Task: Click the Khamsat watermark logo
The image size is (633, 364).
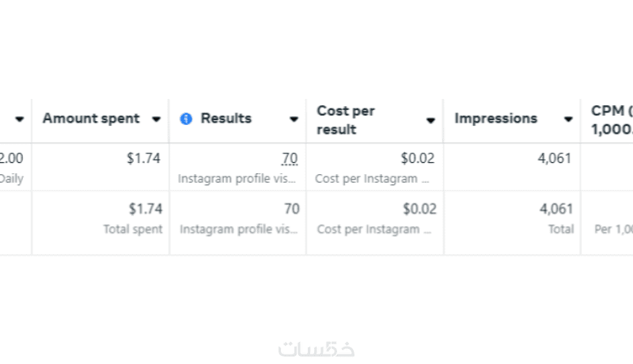Action: click(316, 348)
